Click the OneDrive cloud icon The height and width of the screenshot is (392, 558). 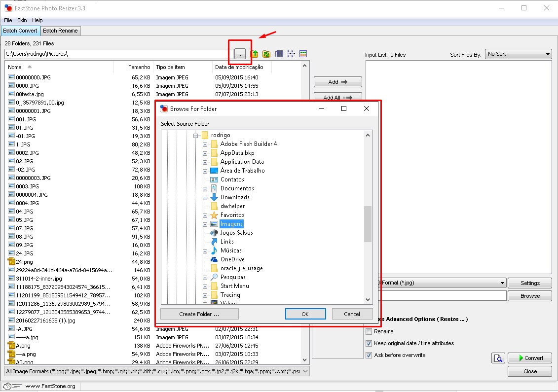[x=214, y=259]
